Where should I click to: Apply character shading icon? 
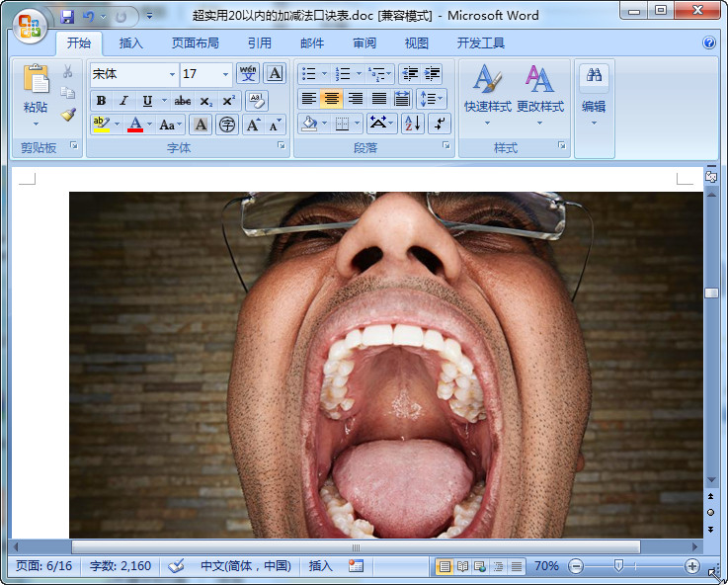tap(201, 125)
